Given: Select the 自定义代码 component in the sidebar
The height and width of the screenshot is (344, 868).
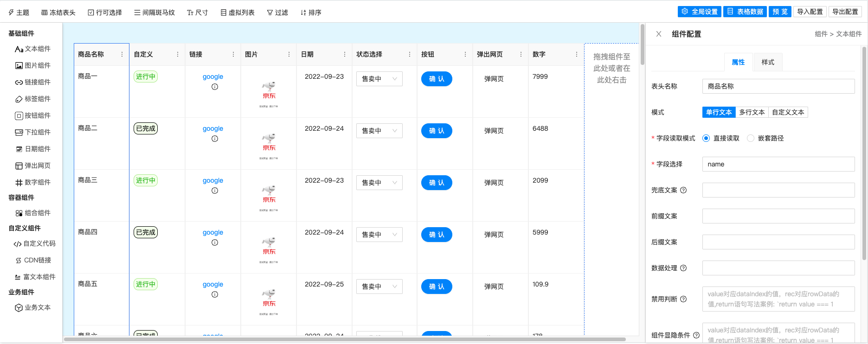Looking at the screenshot, I should (x=34, y=243).
